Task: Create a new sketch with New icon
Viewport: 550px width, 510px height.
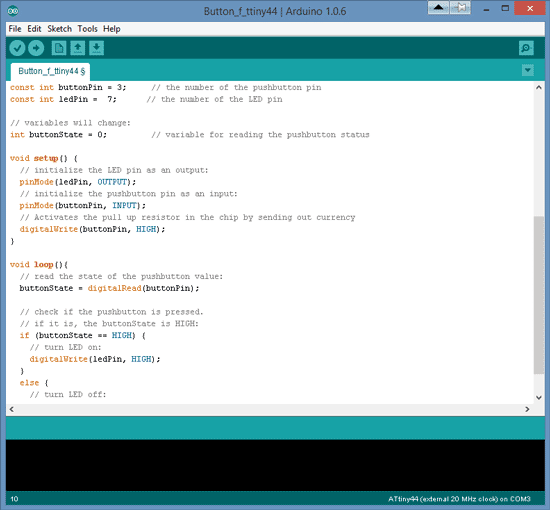Action: 59,48
